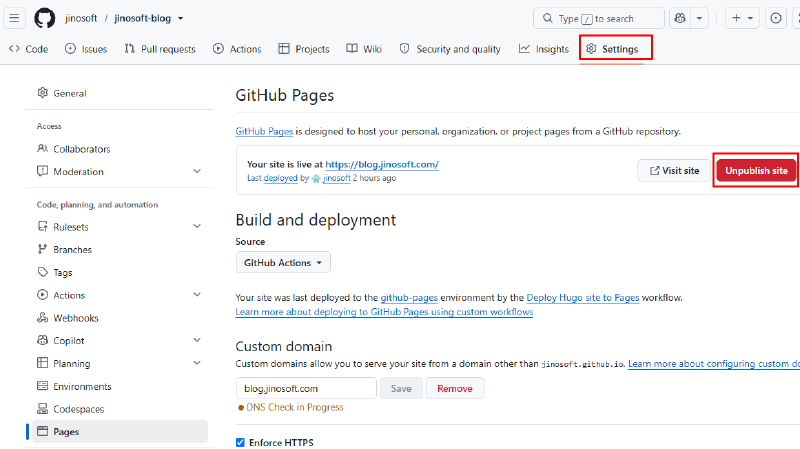Switch to the Code tab
This screenshot has height=449, width=800.
pyautogui.click(x=29, y=49)
